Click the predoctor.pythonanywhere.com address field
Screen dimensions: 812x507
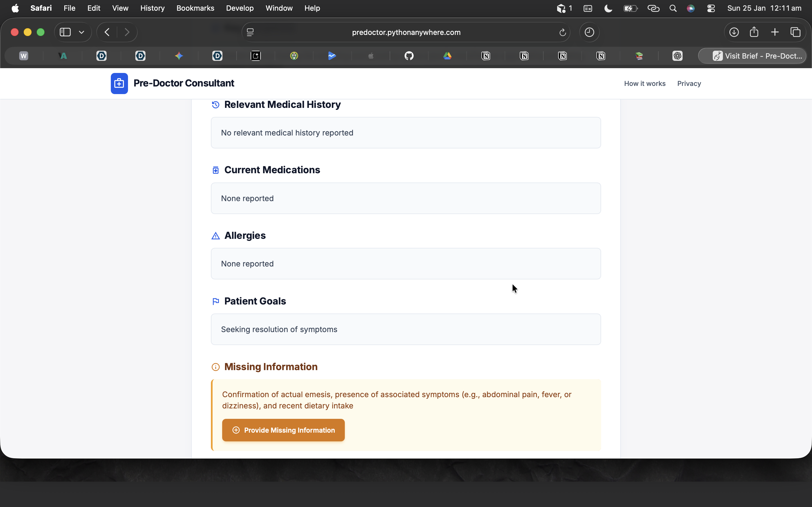[x=406, y=32]
